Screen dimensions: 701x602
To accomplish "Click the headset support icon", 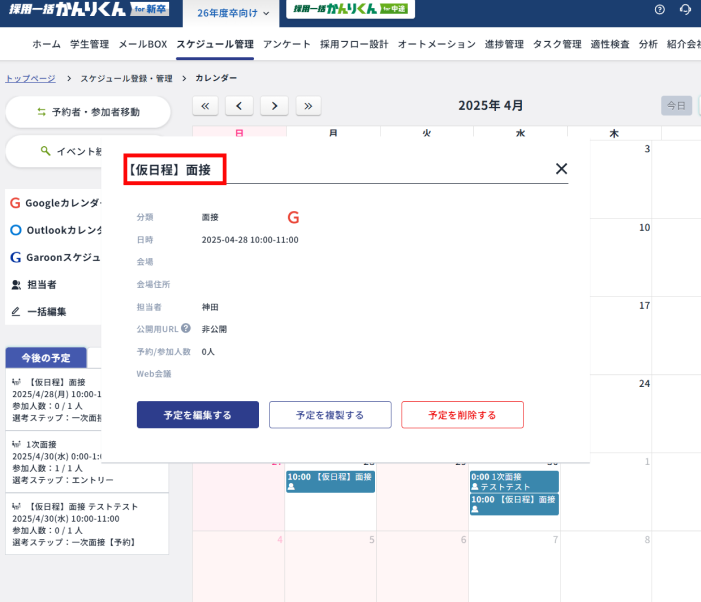I will click(685, 10).
